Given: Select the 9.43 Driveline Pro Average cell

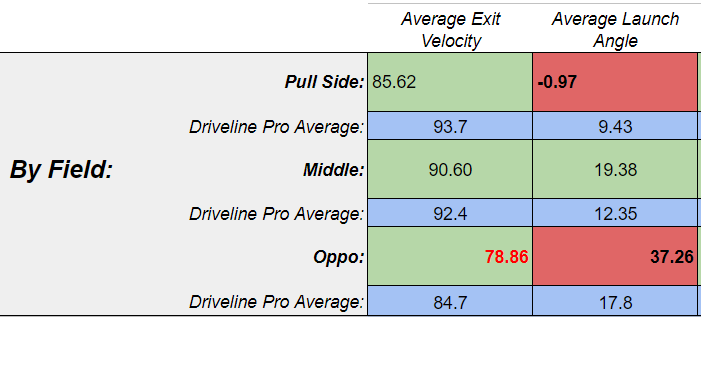Looking at the screenshot, I should (x=615, y=126).
